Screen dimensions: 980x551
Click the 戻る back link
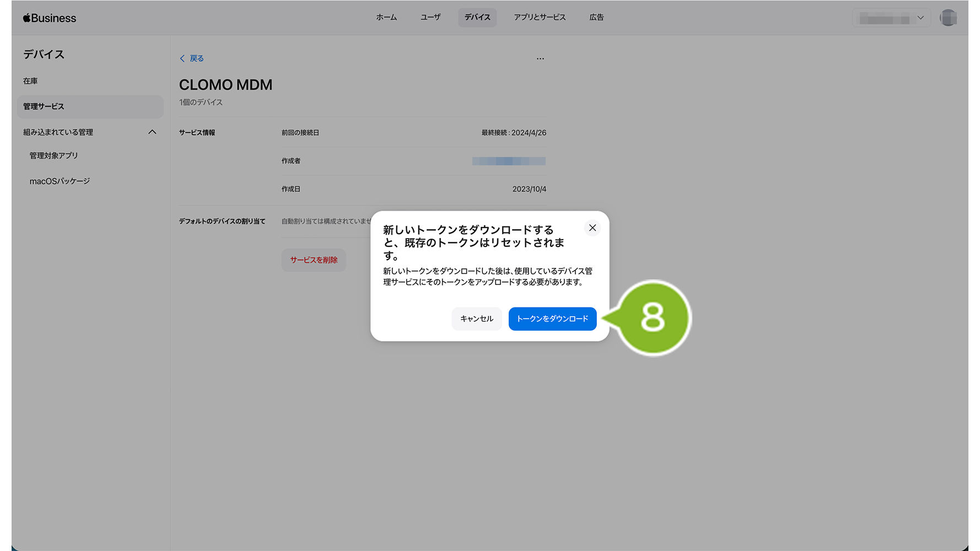pos(197,58)
